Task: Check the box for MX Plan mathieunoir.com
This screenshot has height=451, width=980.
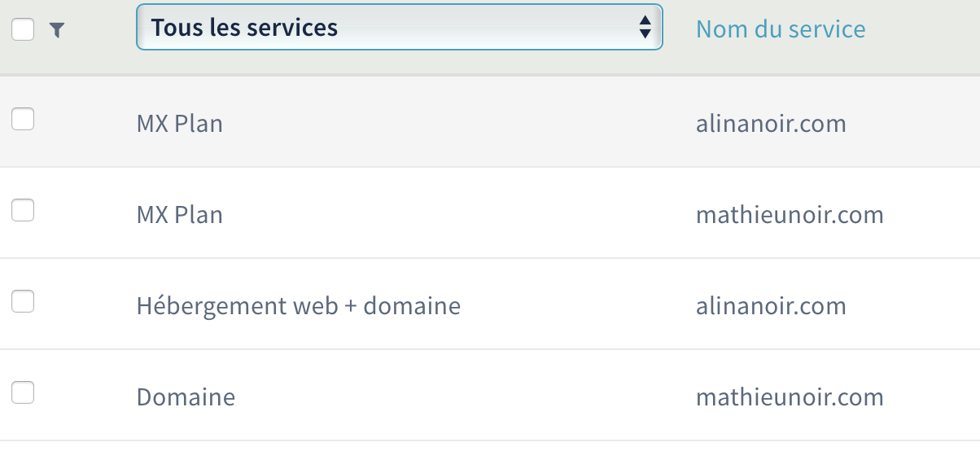Action: pos(23,211)
